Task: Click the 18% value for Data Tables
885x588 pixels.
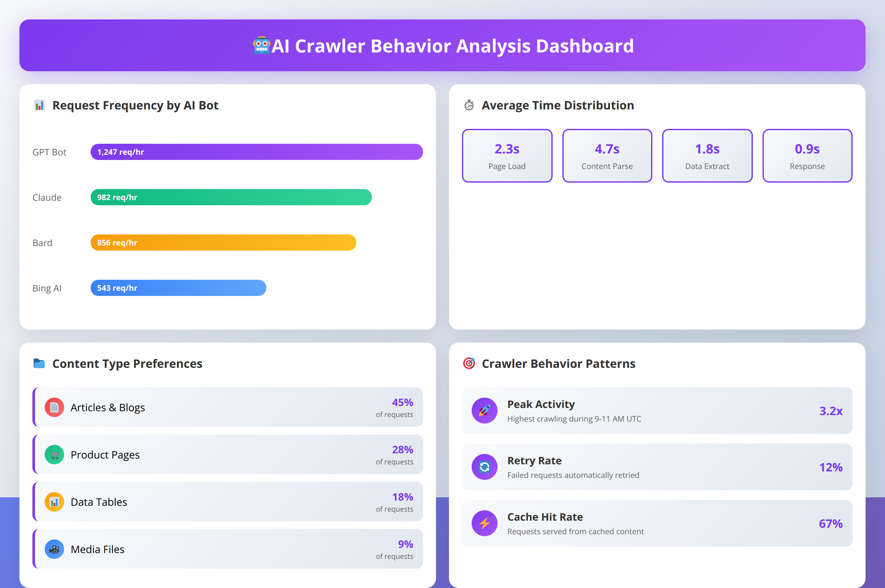Action: [403, 497]
